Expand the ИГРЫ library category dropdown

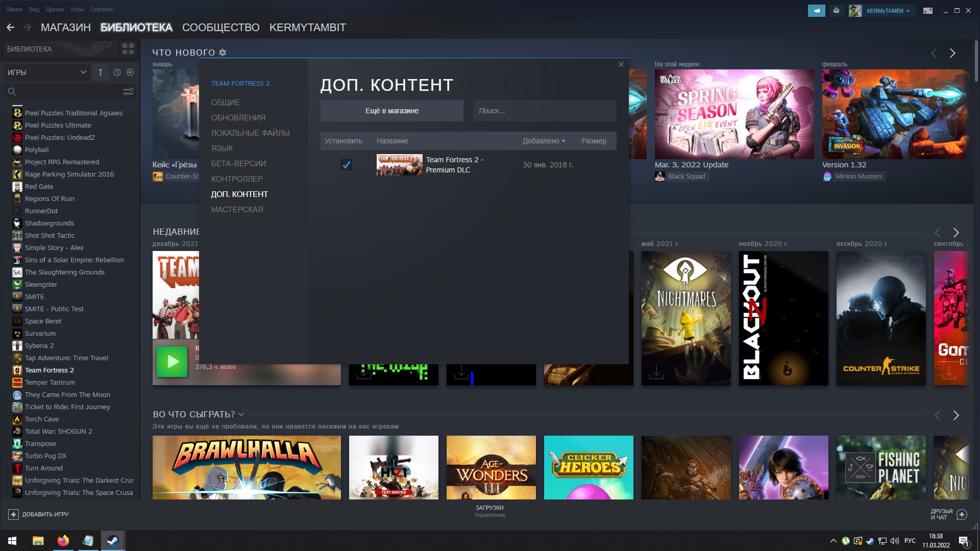click(47, 72)
